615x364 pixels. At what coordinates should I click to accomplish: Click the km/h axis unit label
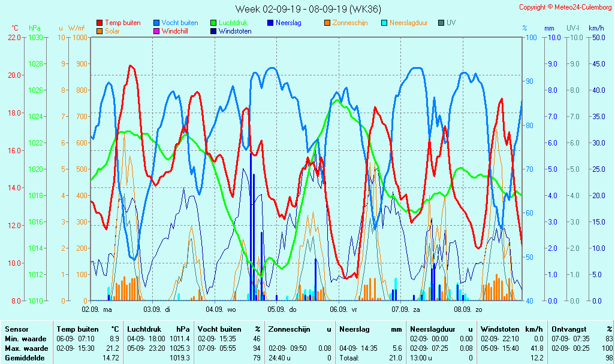(x=596, y=28)
